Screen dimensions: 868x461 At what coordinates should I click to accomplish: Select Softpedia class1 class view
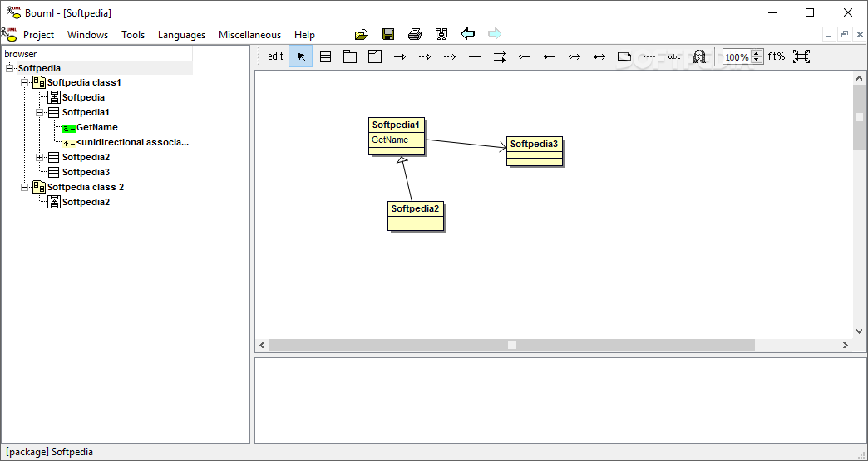point(84,82)
